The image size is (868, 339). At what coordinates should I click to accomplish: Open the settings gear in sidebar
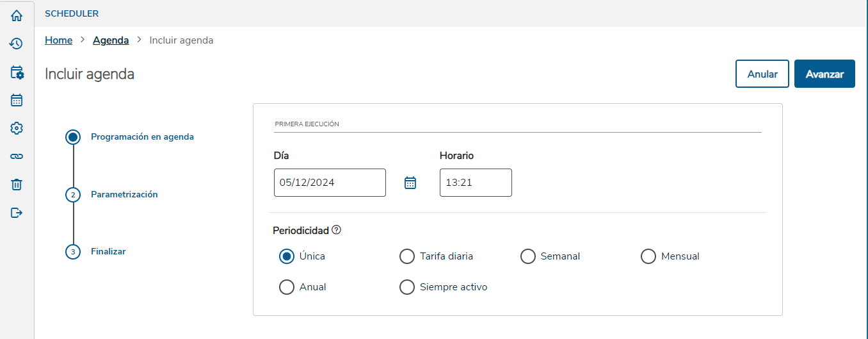click(17, 128)
